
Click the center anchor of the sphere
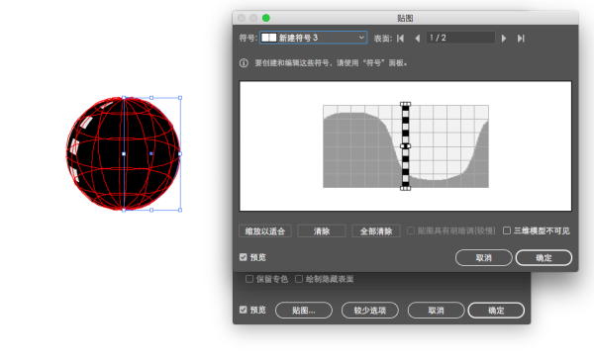tap(124, 154)
